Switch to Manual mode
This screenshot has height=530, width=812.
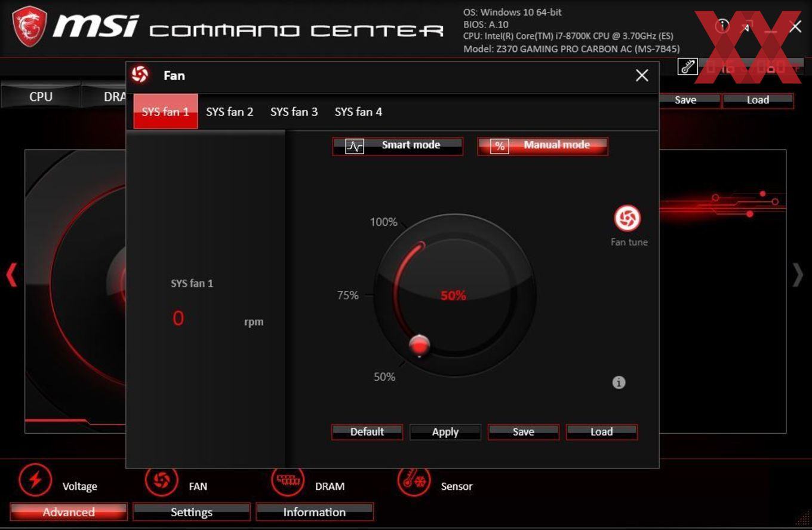543,146
